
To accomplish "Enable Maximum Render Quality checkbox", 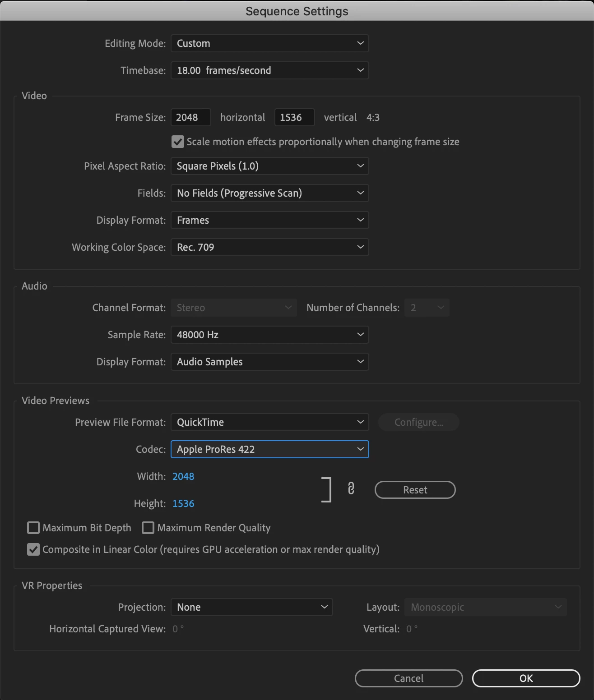I will tap(148, 528).
